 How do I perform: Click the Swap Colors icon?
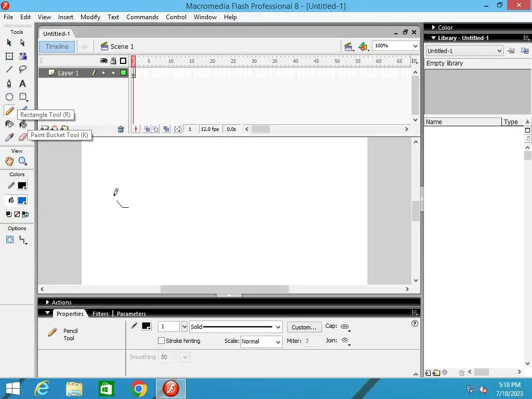tap(25, 214)
